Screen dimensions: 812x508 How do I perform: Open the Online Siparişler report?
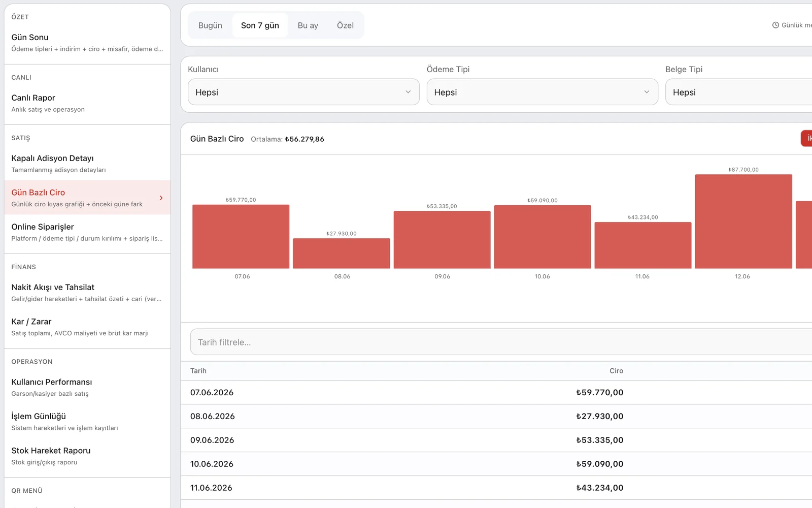(x=87, y=232)
